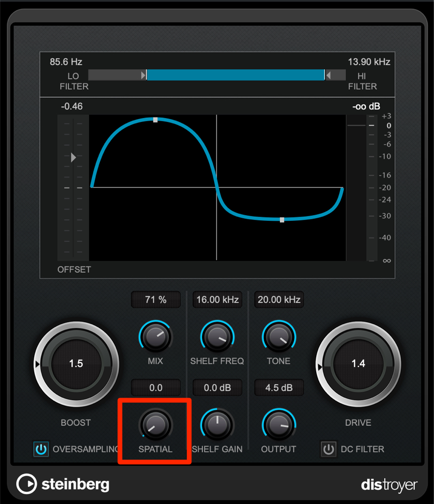Click the HI FILTER label

tap(363, 81)
